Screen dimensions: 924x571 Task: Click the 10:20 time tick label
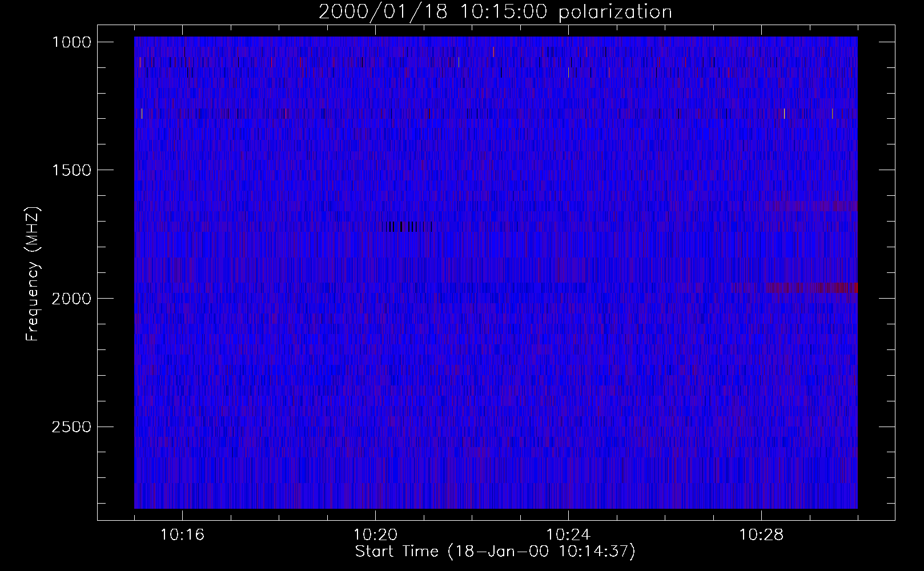click(x=375, y=535)
